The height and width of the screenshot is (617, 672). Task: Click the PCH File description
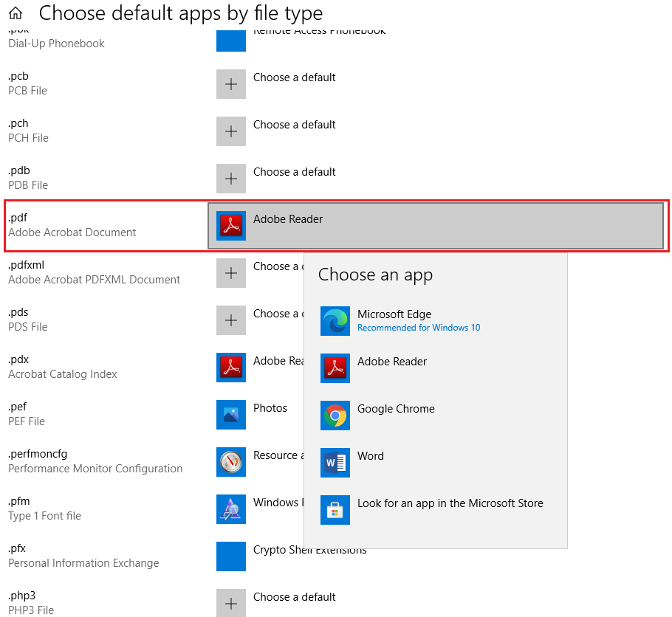click(28, 137)
